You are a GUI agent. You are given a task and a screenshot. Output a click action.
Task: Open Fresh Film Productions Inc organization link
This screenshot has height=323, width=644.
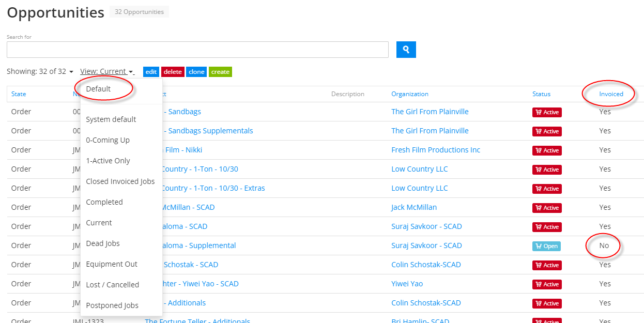435,150
